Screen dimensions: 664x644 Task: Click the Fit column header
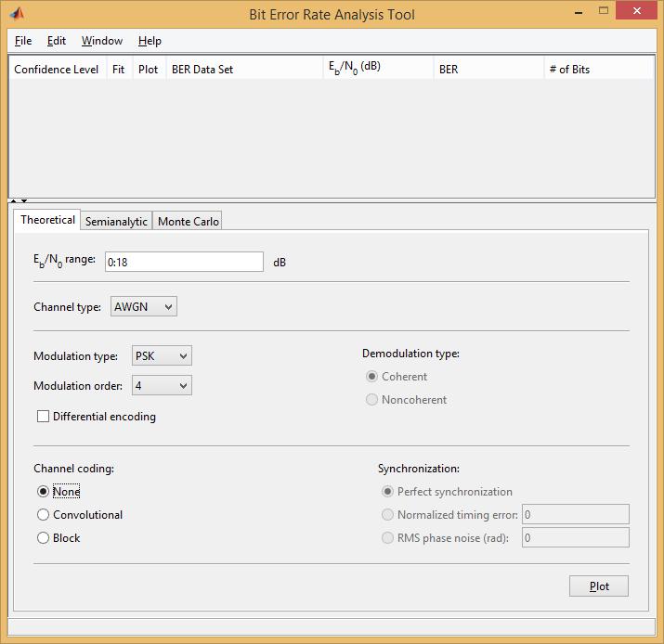click(119, 69)
